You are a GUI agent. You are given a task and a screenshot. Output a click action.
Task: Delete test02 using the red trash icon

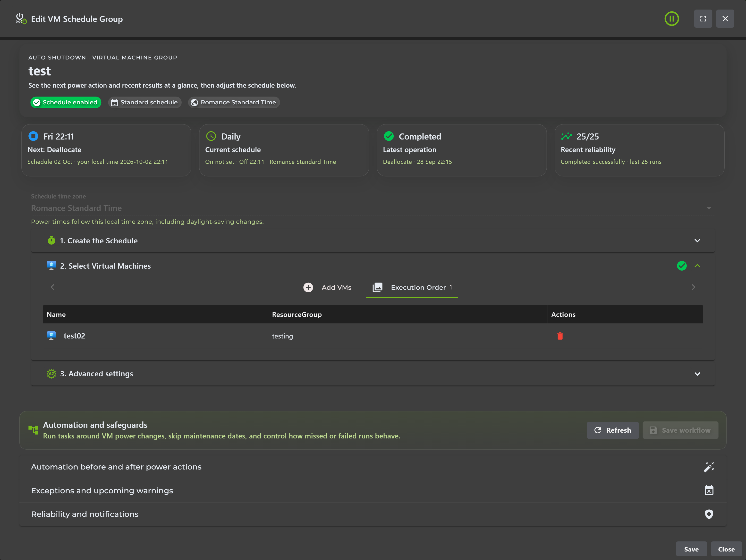coord(560,336)
